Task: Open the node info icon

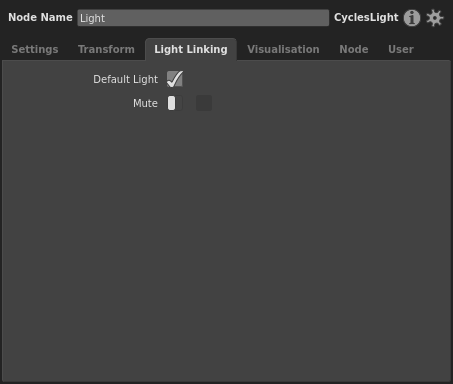Action: 412,18
